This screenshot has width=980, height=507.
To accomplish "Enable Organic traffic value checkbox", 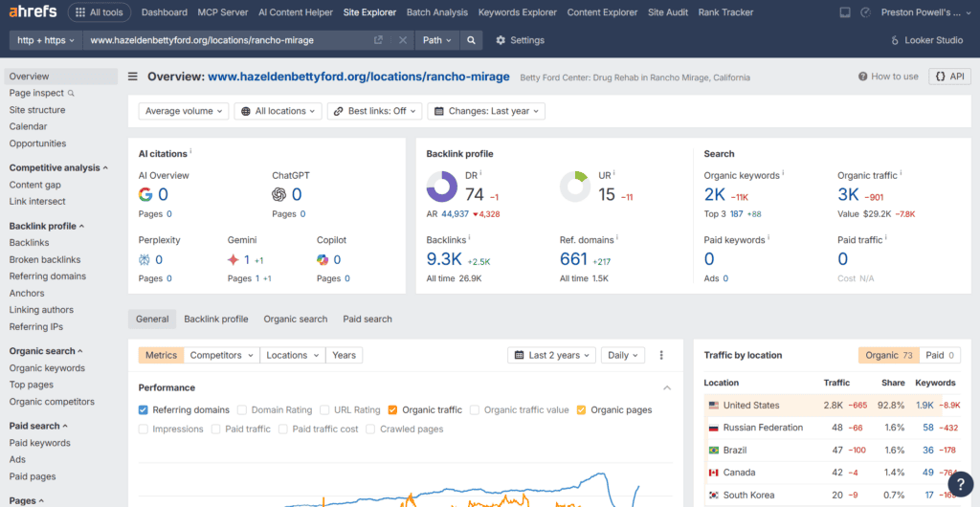I will point(475,410).
